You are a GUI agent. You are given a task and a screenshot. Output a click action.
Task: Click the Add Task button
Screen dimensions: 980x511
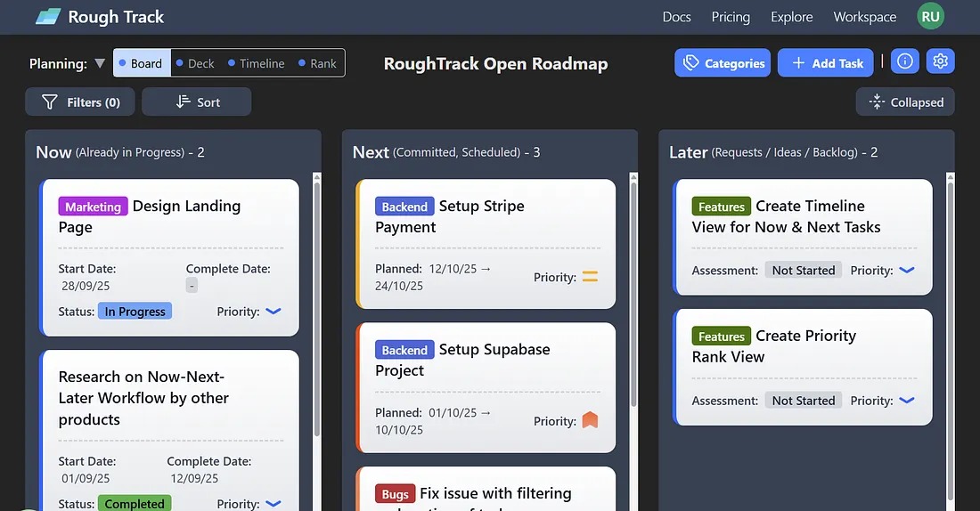[826, 63]
